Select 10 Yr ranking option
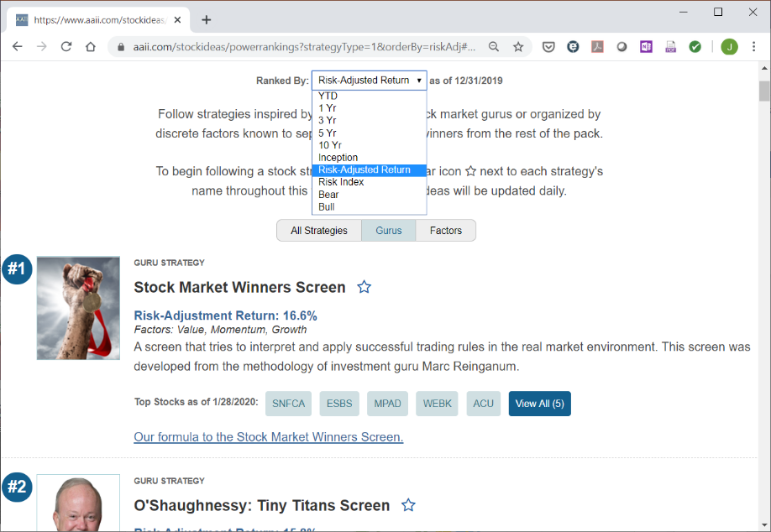This screenshot has width=771, height=532. click(x=370, y=145)
